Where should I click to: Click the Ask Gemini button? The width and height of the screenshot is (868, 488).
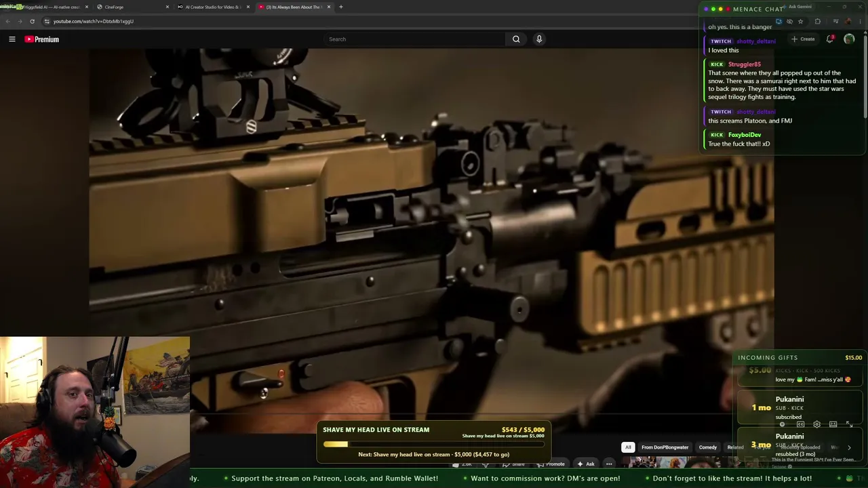pyautogui.click(x=800, y=7)
